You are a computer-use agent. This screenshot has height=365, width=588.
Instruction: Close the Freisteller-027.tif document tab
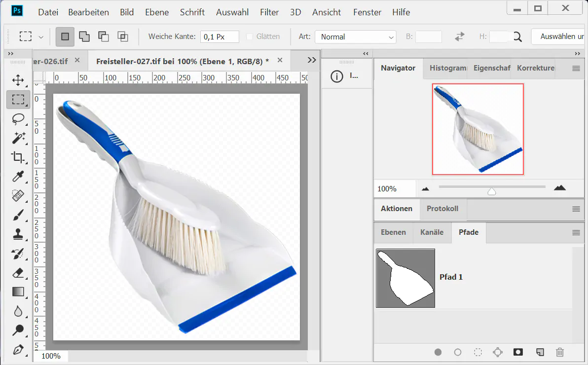(x=280, y=61)
